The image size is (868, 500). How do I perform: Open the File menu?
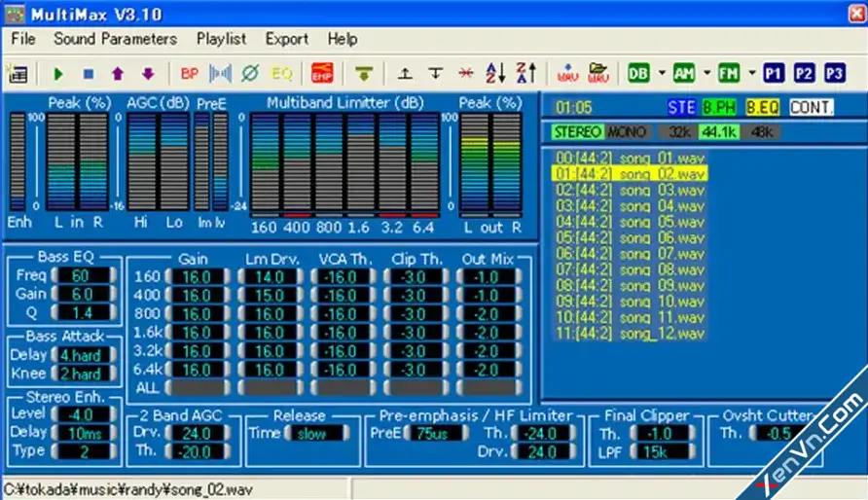[x=23, y=39]
